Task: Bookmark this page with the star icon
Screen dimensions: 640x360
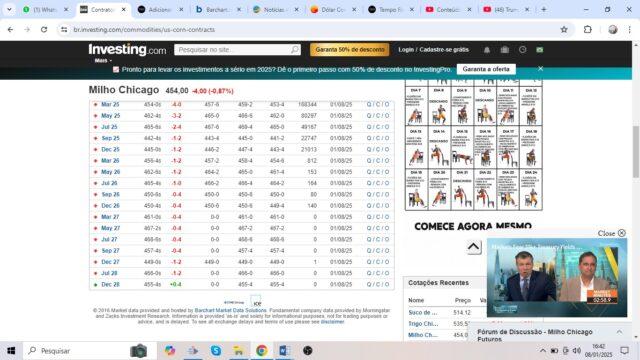Action: click(564, 29)
